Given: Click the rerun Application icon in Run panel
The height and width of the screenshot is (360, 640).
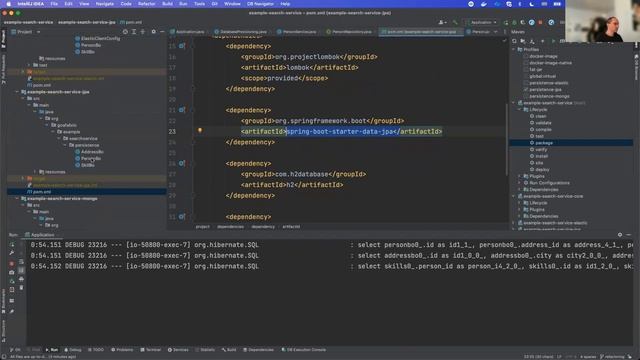Looking at the screenshot, I should [x=12, y=244].
